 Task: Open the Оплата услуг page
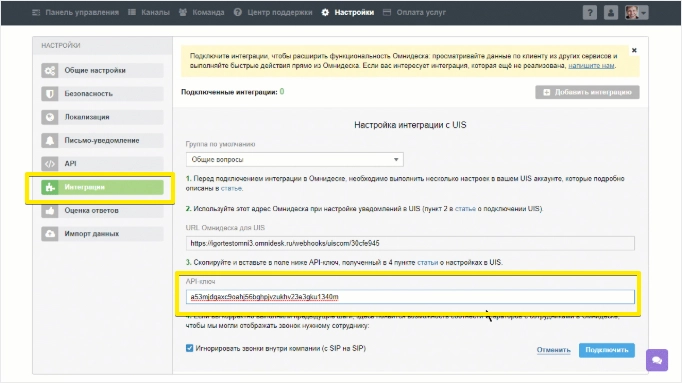414,12
